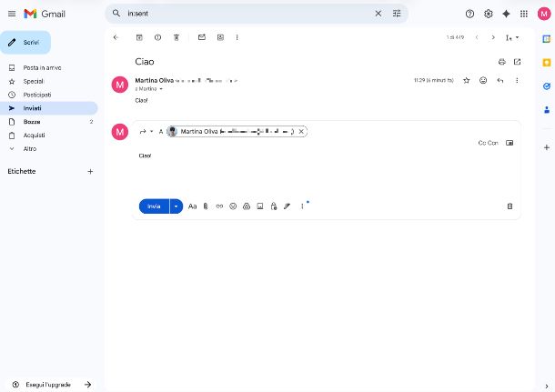Click in the reply body text
Image resolution: width=555 pixels, height=392 pixels.
point(145,156)
